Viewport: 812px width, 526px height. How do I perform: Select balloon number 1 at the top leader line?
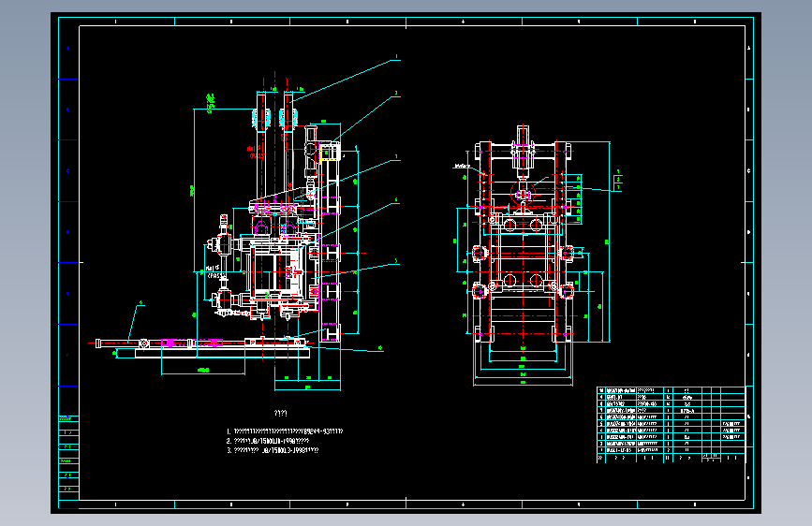pos(397,56)
